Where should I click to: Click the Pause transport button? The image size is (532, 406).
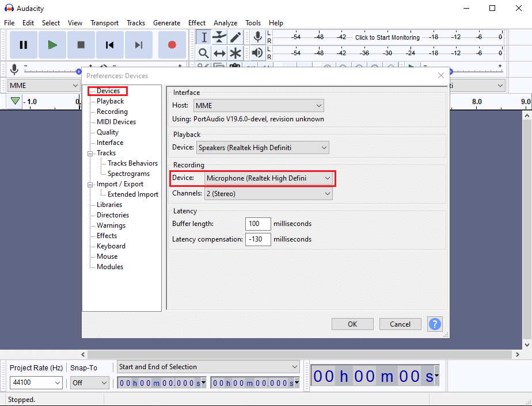[24, 45]
